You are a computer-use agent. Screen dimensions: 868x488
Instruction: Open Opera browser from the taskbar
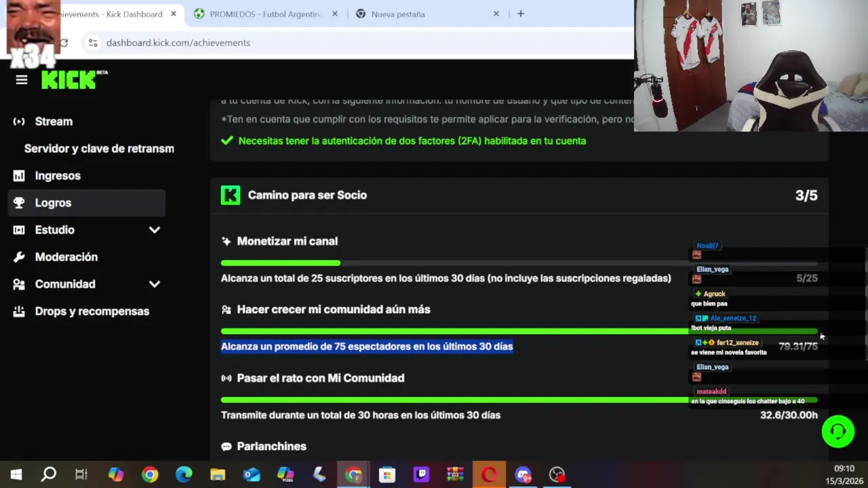[x=489, y=474]
